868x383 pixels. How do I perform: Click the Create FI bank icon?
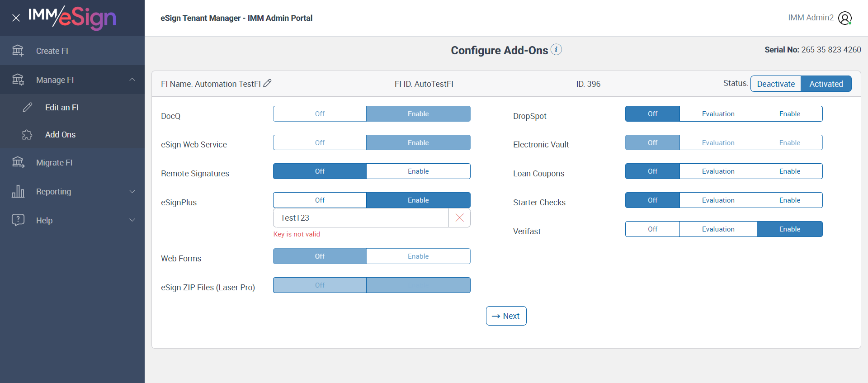click(x=18, y=51)
